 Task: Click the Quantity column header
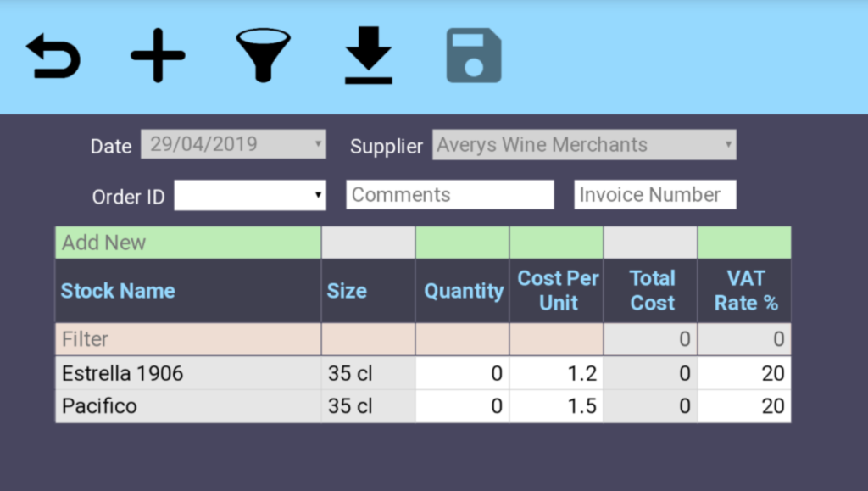[x=463, y=291]
